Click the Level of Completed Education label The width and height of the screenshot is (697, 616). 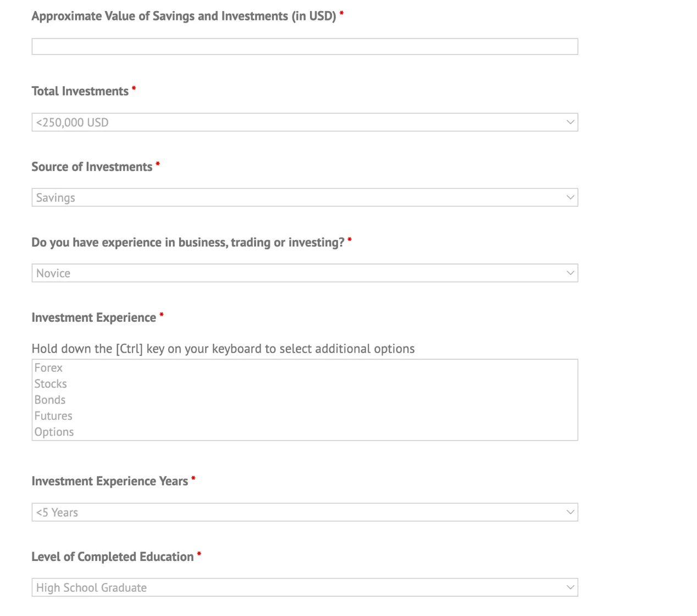(x=113, y=557)
